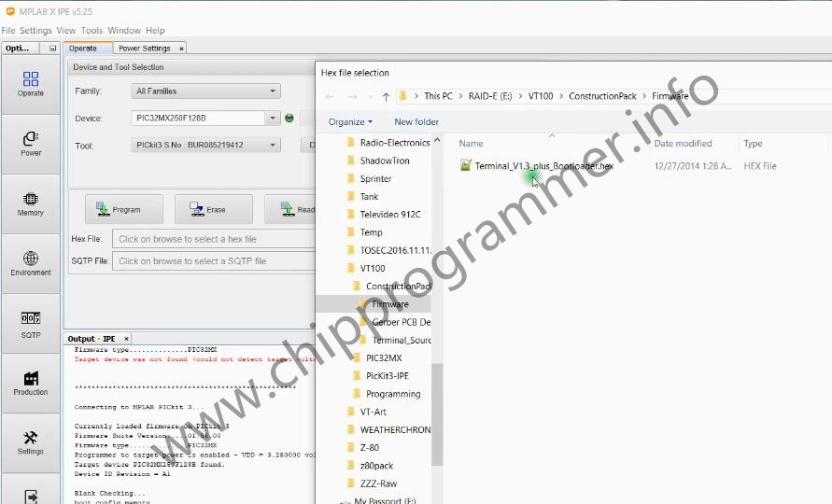Close the Output - IPE tab
The image size is (832, 504).
[126, 339]
